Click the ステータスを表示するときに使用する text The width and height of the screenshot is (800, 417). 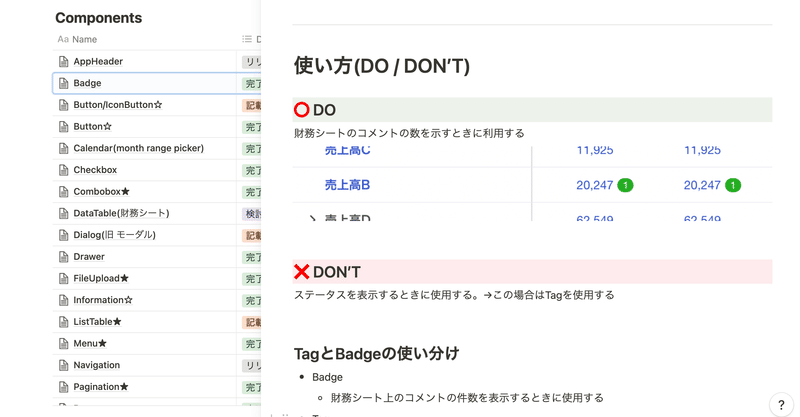454,295
